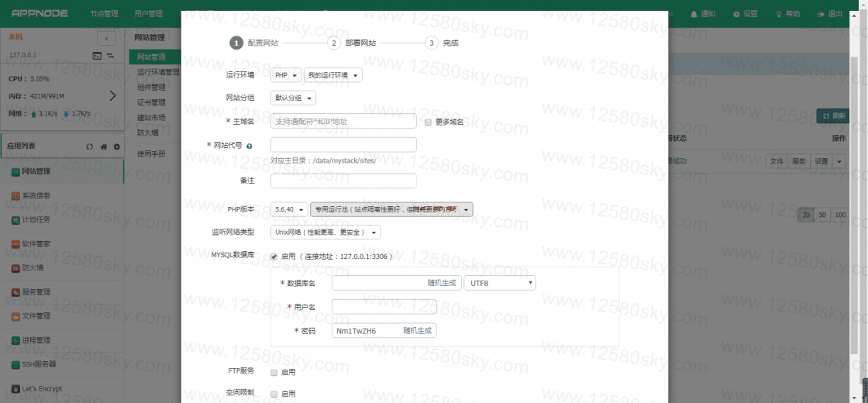Set page size to 50
This screenshot has height=403, width=868.
click(822, 215)
